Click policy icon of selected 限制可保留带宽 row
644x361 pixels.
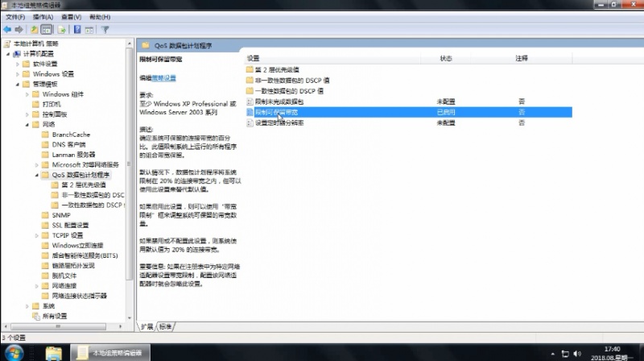click(250, 112)
